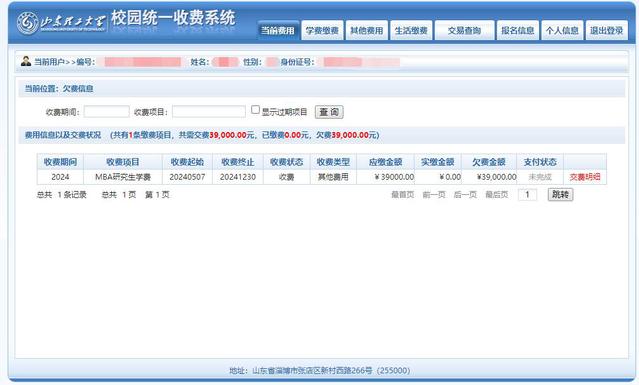This screenshot has width=639, height=385.
Task: Click the 收费期间 column header
Action: (60, 162)
